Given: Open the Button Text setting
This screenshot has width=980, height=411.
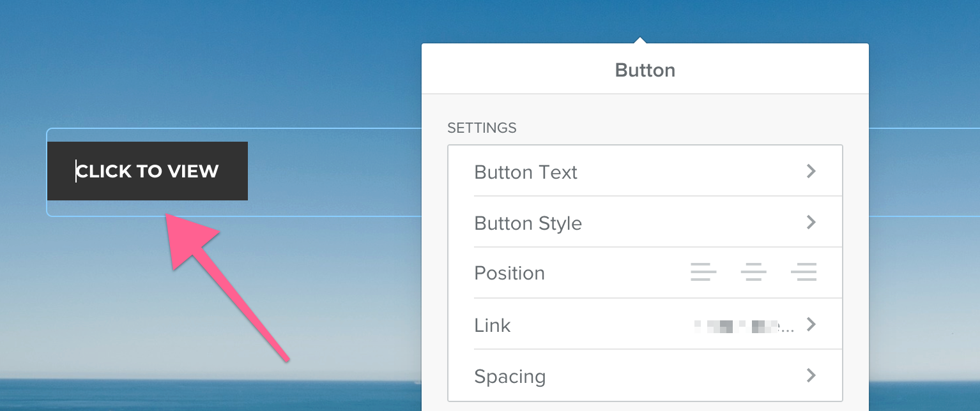Looking at the screenshot, I should [645, 171].
